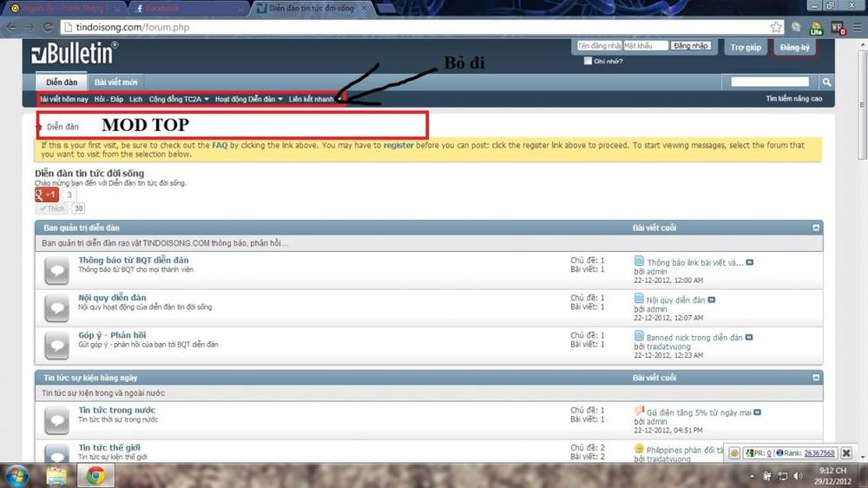The image size is (868, 488).
Task: Open Hỏi - Đáp menu item
Action: [108, 99]
